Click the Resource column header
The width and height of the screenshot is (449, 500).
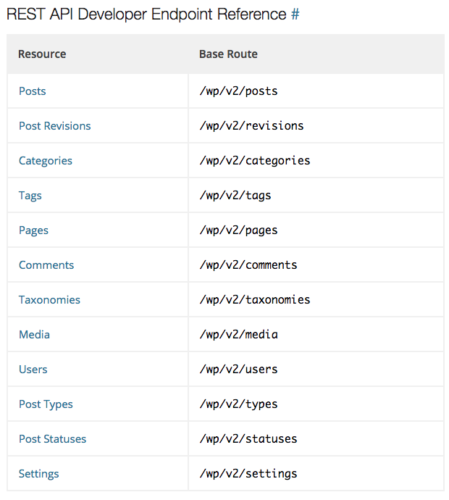tap(42, 54)
